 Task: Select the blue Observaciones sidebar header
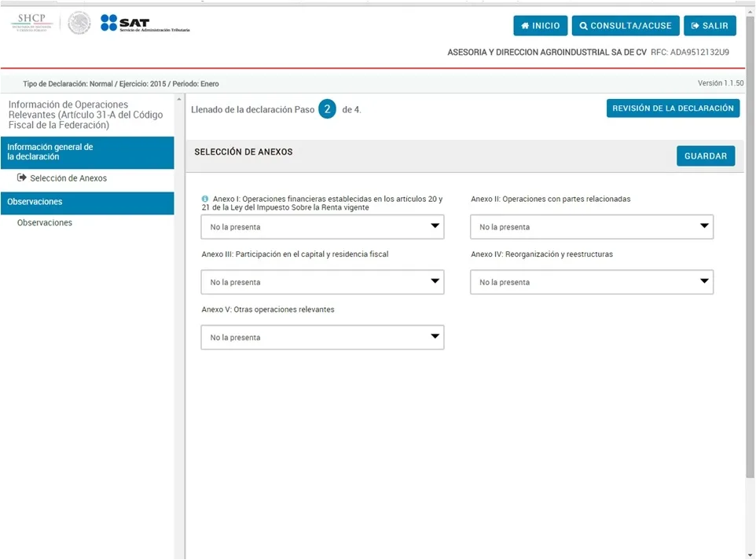[x=86, y=203]
